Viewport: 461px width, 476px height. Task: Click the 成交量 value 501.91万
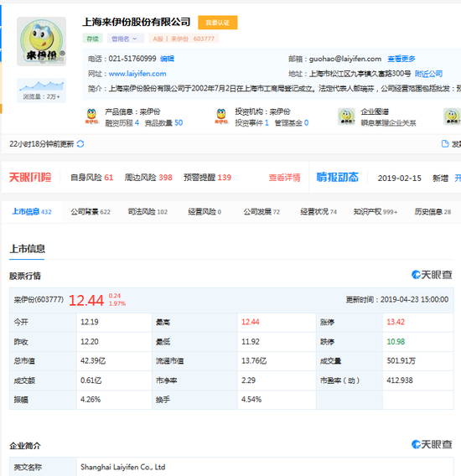(401, 361)
